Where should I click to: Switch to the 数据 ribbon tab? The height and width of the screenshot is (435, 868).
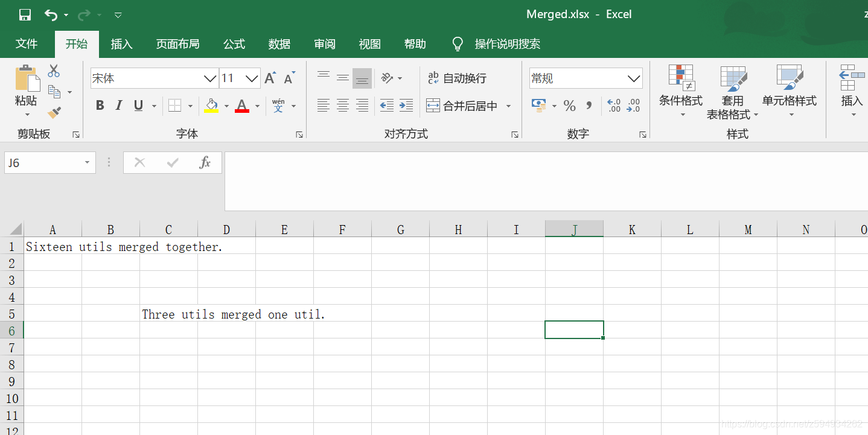[279, 44]
